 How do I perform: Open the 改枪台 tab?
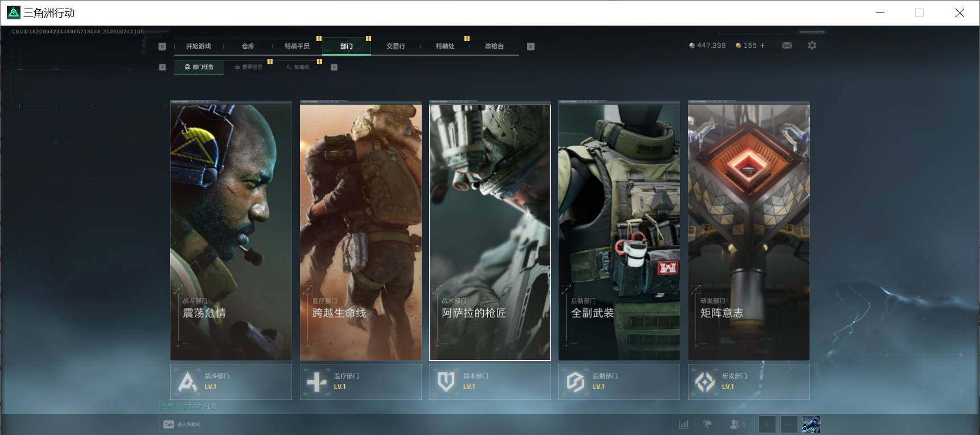coord(494,46)
